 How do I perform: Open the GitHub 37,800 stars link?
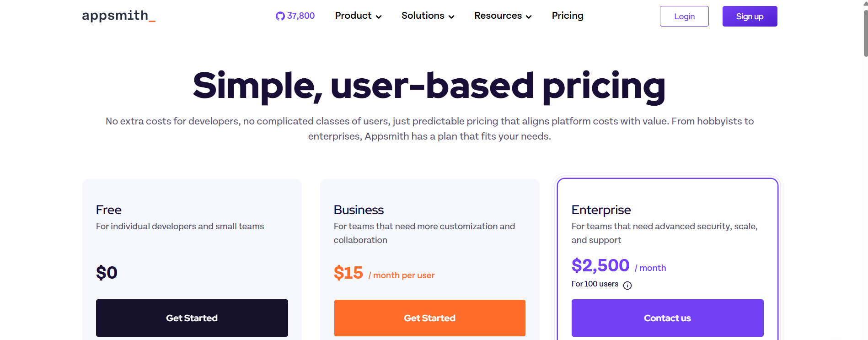(300, 16)
